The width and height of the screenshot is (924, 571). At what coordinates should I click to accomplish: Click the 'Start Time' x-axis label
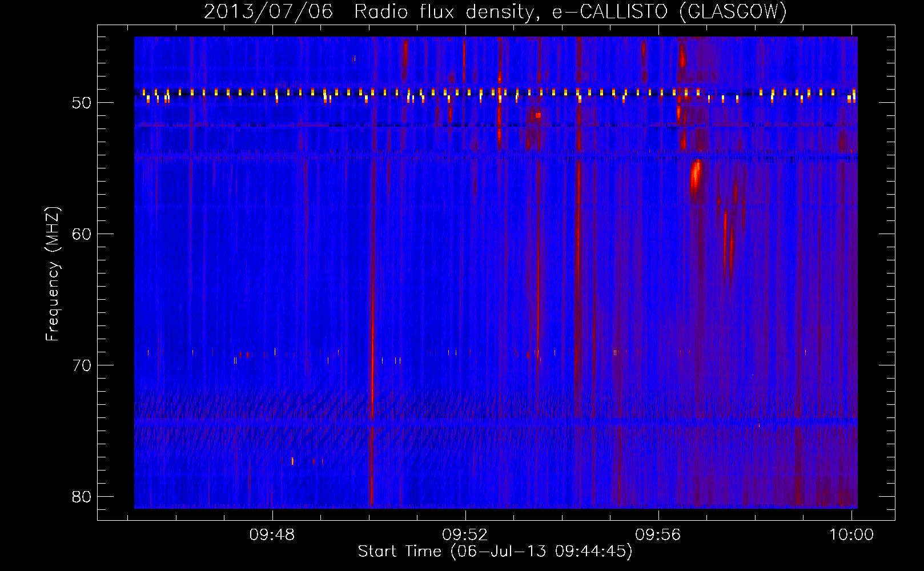pos(495,552)
